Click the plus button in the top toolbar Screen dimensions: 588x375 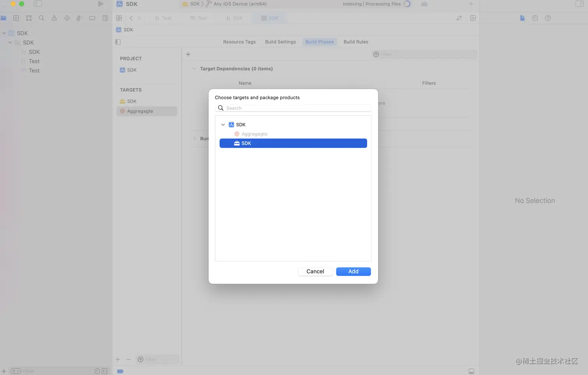pos(471,4)
